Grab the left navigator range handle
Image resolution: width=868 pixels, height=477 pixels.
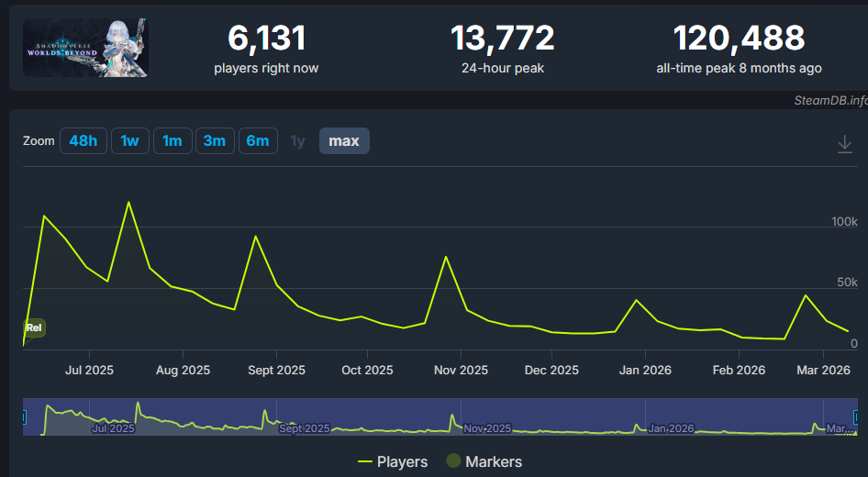(x=24, y=416)
